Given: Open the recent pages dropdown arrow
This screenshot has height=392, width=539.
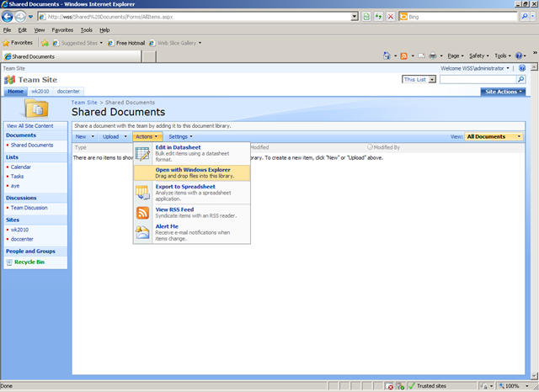Looking at the screenshot, I should click(30, 17).
